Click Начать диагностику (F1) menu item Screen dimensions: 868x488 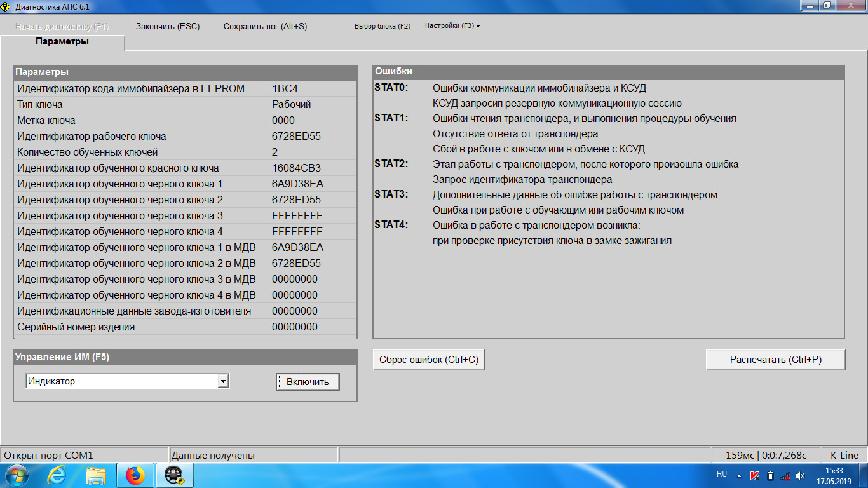pos(62,26)
